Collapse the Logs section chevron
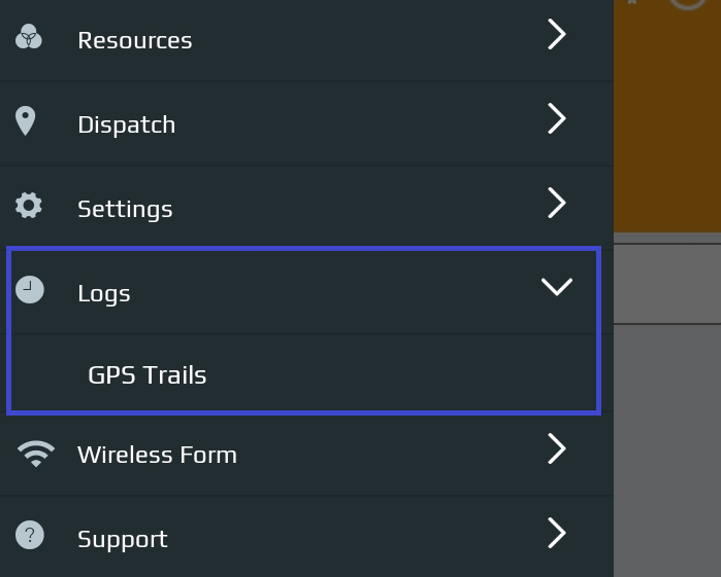The image size is (721, 577). tap(557, 286)
